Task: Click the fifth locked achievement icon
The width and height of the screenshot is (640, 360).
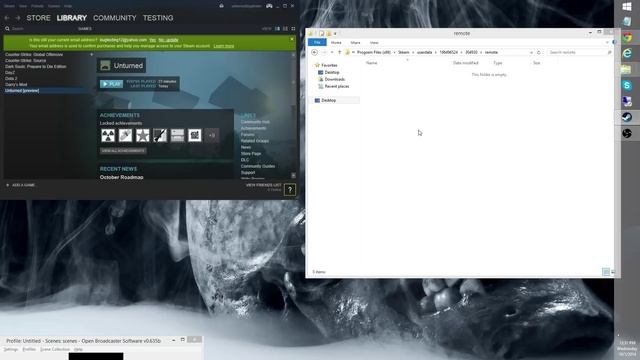Action: tap(177, 136)
